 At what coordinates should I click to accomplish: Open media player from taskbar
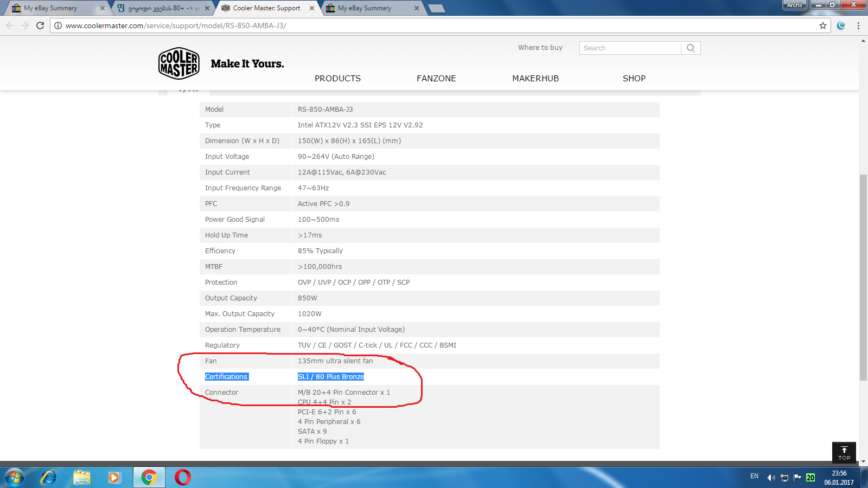tap(114, 477)
